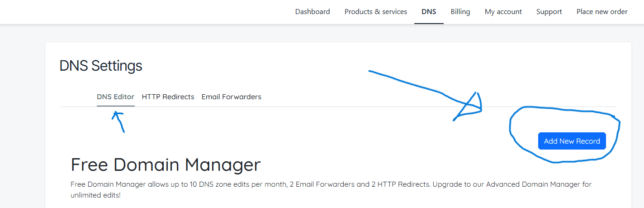The height and width of the screenshot is (208, 644).
Task: Click the small arrow drawn under DNS Editor
Action: [119, 121]
